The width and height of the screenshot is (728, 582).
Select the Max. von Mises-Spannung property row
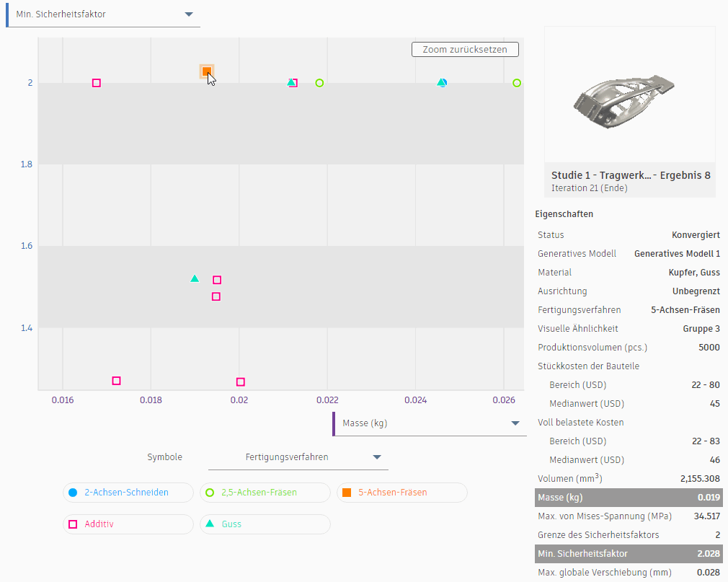(628, 516)
